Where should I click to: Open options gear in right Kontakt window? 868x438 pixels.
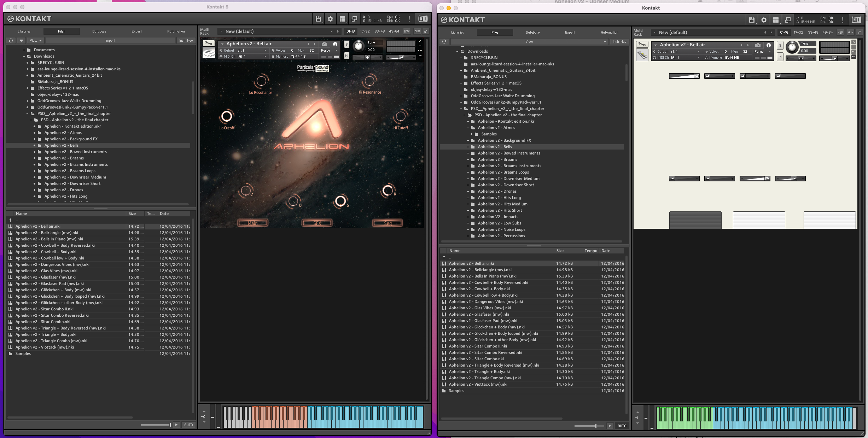click(764, 20)
